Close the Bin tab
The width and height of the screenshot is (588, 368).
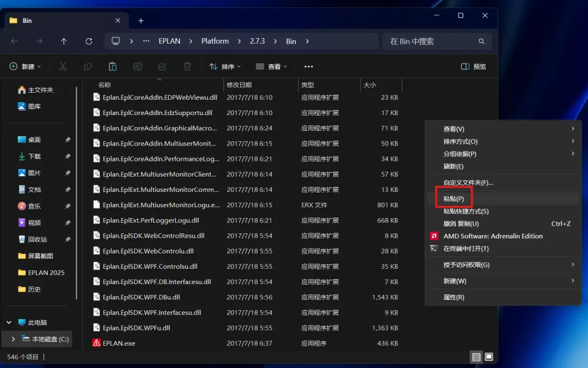click(x=118, y=20)
